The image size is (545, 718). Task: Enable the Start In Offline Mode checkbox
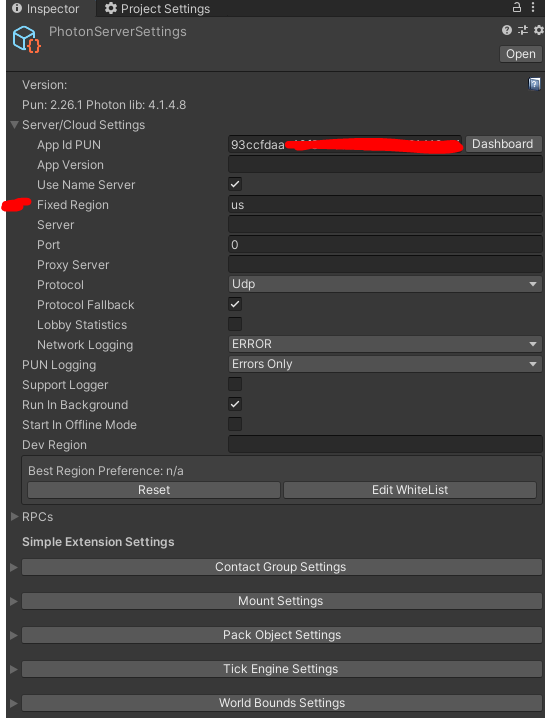[x=235, y=424]
